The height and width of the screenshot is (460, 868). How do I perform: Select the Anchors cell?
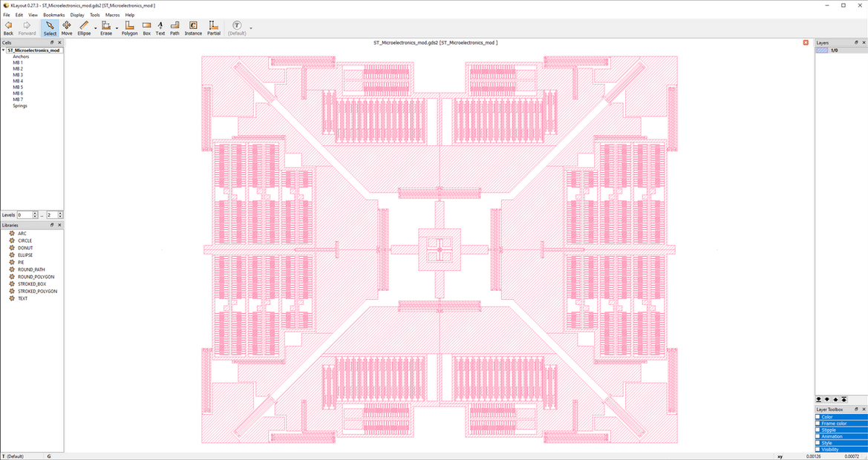pyautogui.click(x=21, y=56)
